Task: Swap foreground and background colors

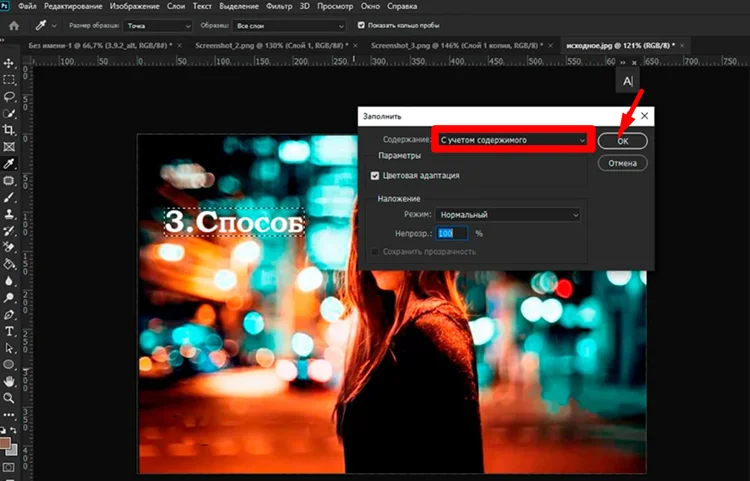Action: tap(14, 431)
